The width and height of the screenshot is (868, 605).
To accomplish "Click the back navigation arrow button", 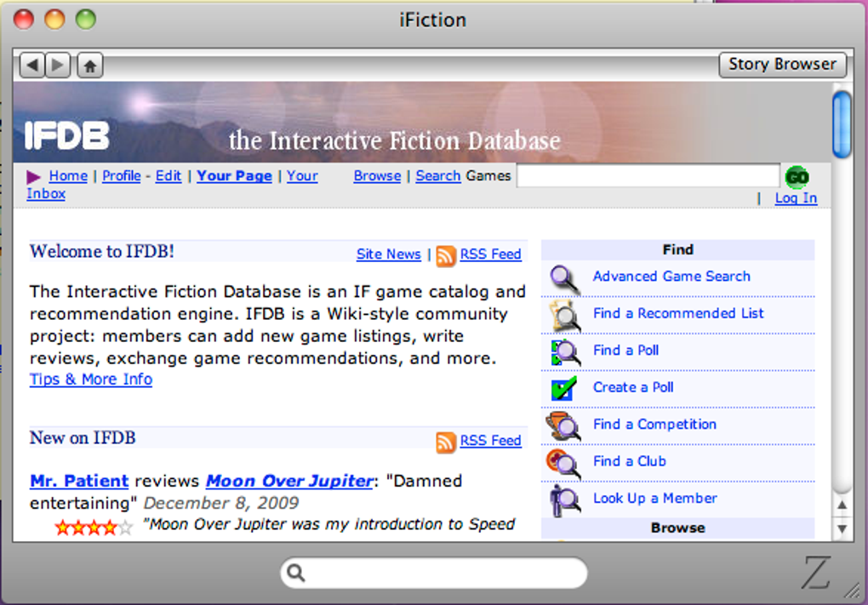I will pyautogui.click(x=31, y=65).
